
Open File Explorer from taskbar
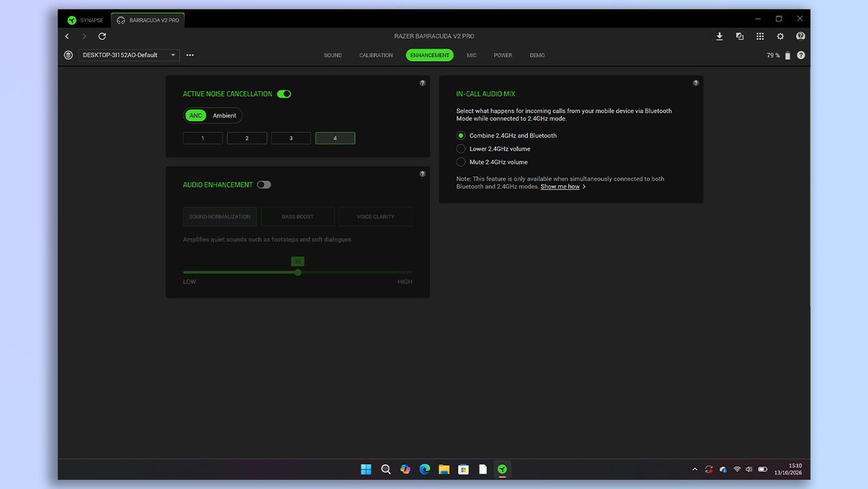coord(444,469)
